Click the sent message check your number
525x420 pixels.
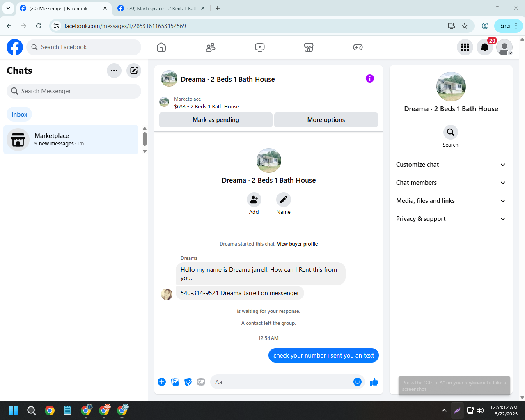point(323,356)
